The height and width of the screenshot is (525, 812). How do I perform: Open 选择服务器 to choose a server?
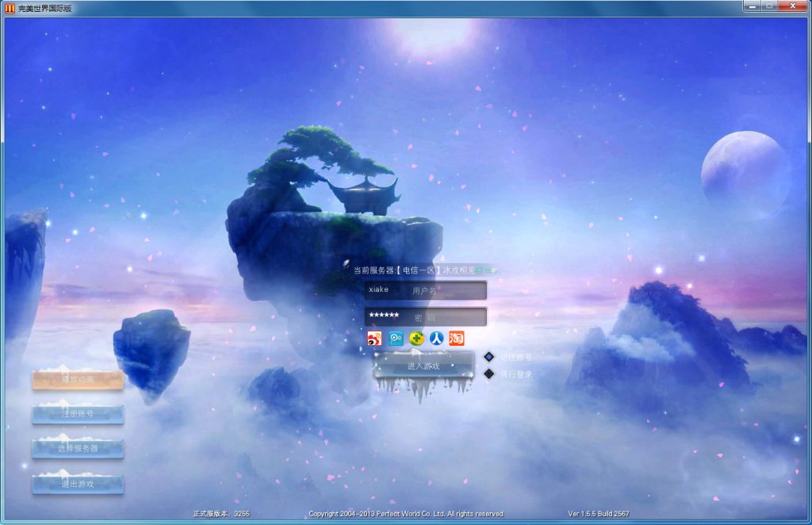coord(78,448)
